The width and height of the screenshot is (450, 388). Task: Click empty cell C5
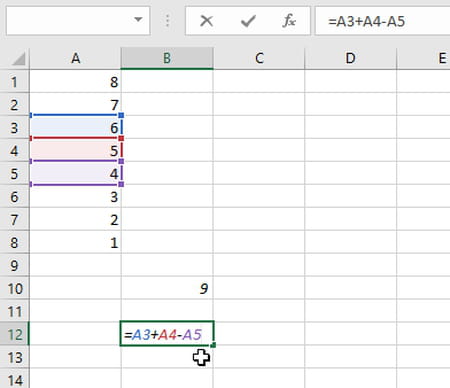(259, 174)
